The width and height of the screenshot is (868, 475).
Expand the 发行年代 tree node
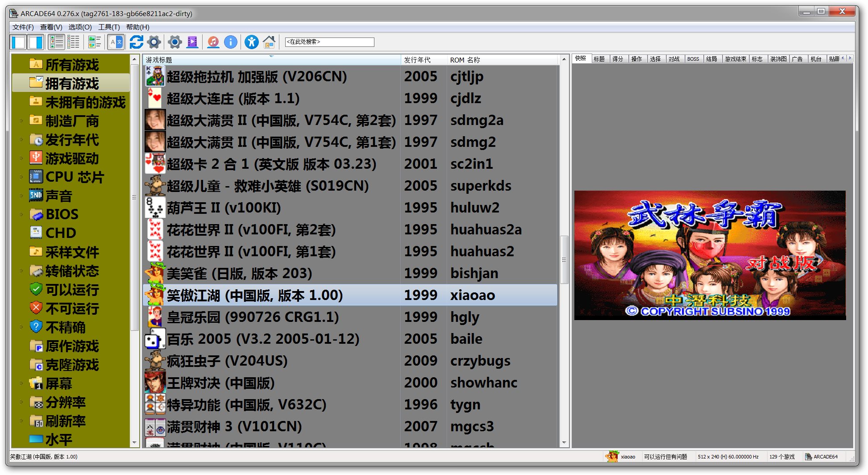click(x=21, y=139)
